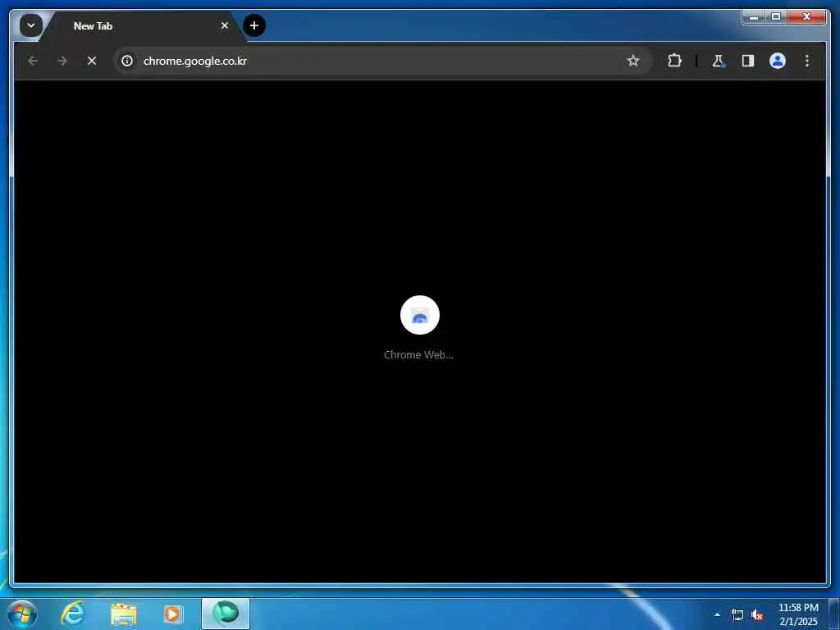Open the muted volume tray icon
The height and width of the screenshot is (630, 840).
pyautogui.click(x=757, y=615)
